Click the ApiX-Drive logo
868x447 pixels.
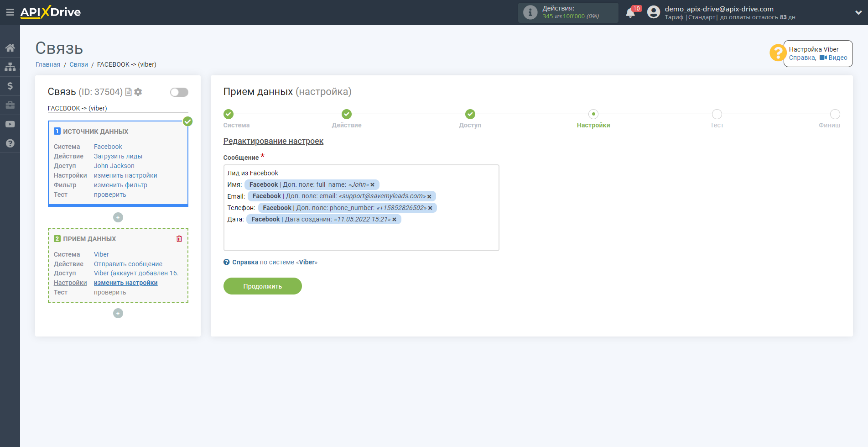(50, 12)
